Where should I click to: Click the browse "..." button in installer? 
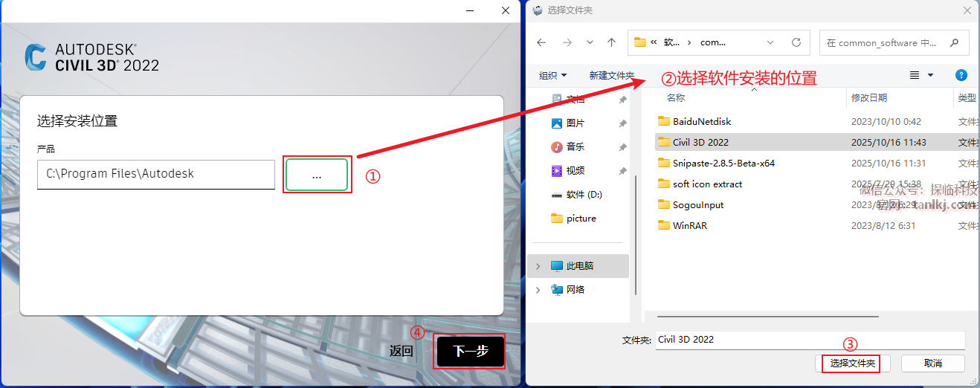(x=317, y=175)
